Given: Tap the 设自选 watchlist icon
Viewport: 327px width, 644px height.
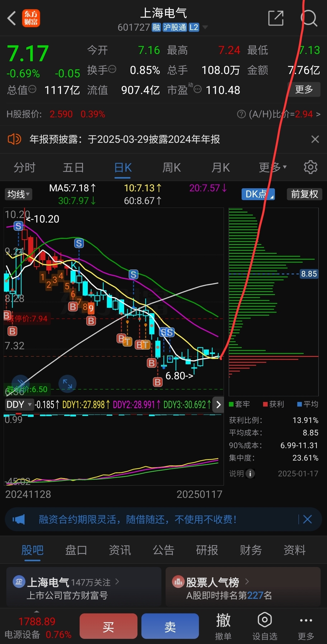Looking at the screenshot, I should coord(265,626).
